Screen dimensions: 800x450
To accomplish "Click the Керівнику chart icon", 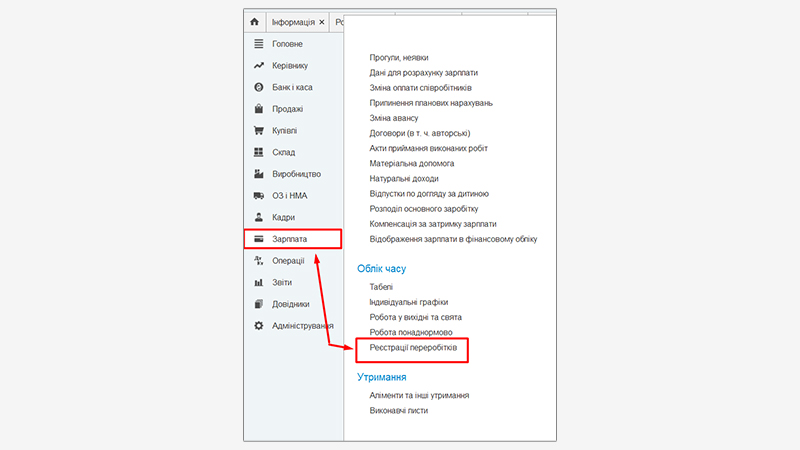I will click(258, 66).
